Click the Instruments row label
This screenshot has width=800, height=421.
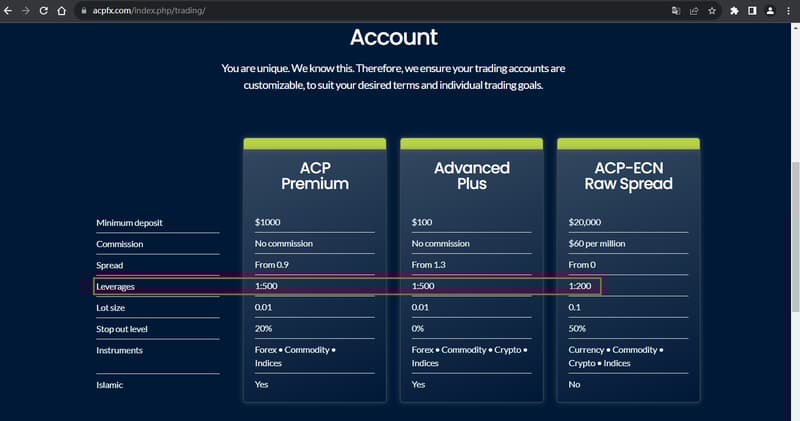point(119,350)
